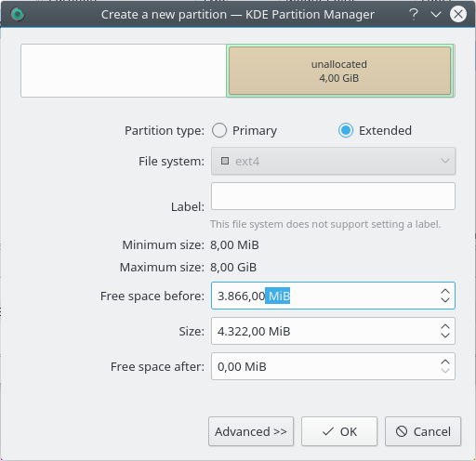Image resolution: width=476 pixels, height=461 pixels.
Task: Click the white free space area before partition
Action: pos(124,71)
